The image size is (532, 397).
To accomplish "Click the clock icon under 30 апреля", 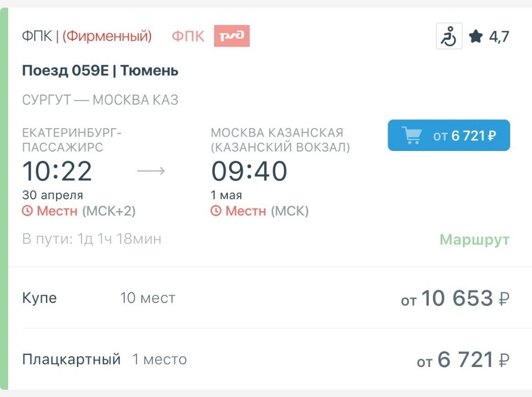I will pos(27,211).
